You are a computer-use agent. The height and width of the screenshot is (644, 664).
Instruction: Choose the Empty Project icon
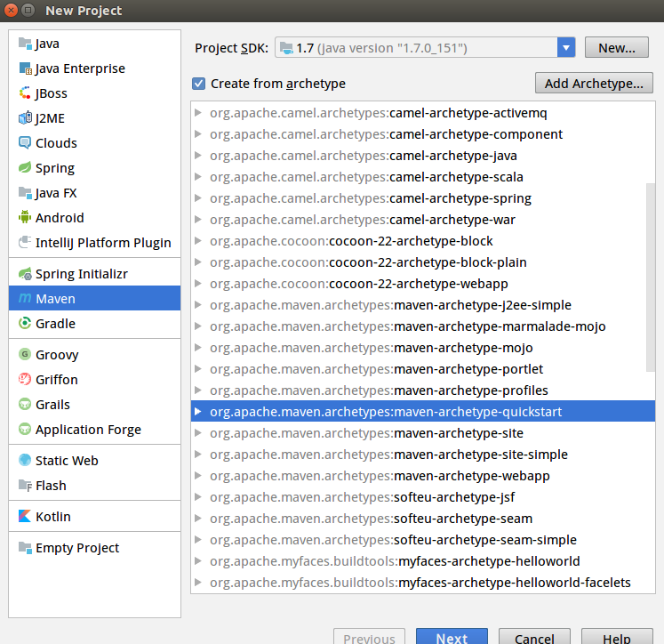click(x=25, y=548)
